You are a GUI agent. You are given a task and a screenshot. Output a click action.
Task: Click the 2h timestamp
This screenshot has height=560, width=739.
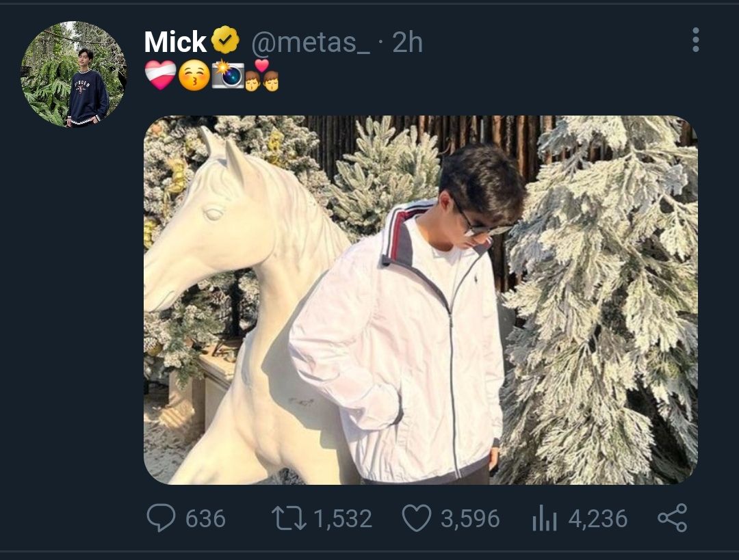click(407, 42)
